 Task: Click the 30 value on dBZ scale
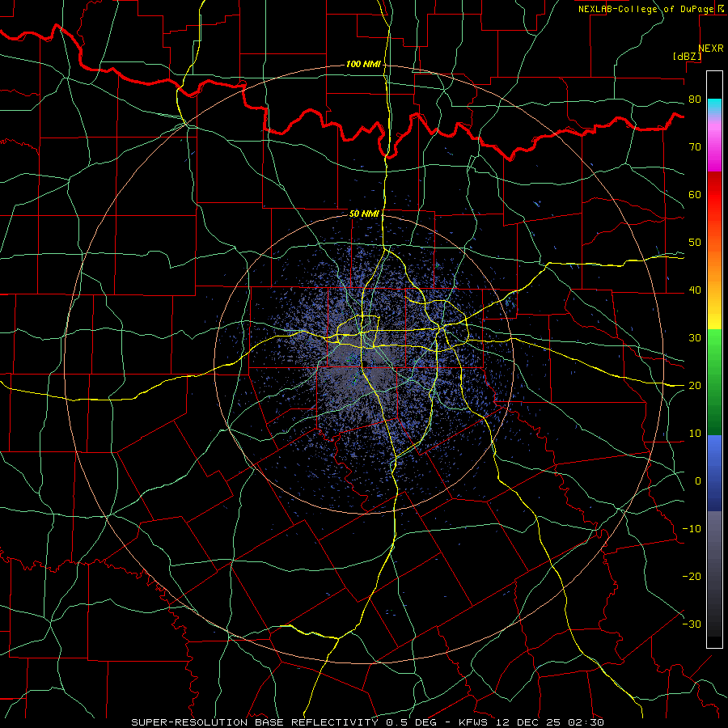click(x=695, y=338)
